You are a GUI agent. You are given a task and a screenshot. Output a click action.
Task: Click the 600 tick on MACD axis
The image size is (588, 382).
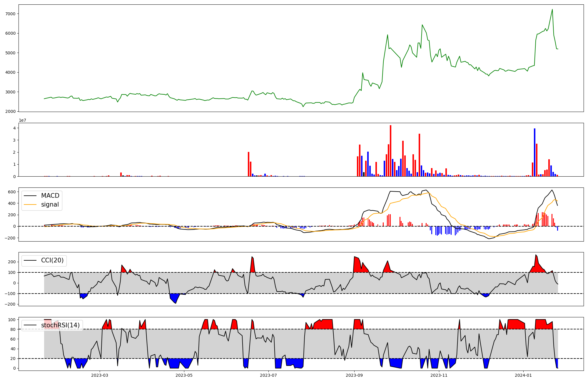point(12,192)
